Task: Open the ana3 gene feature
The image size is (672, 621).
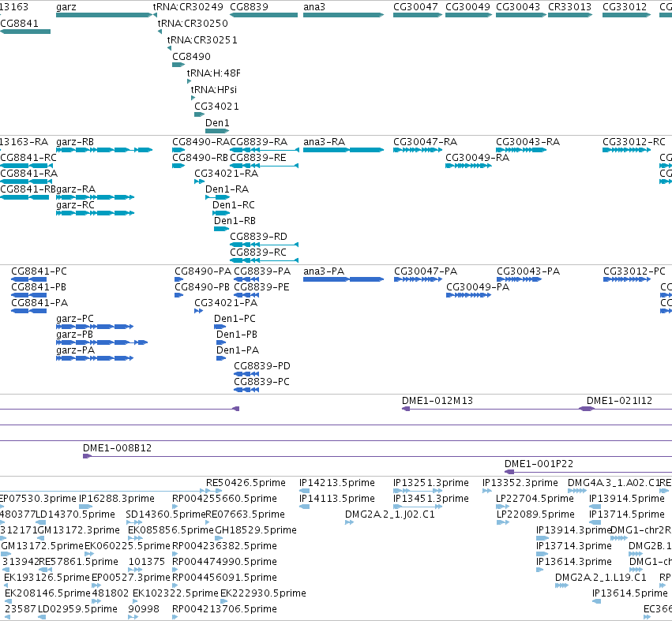Action: coord(344,15)
